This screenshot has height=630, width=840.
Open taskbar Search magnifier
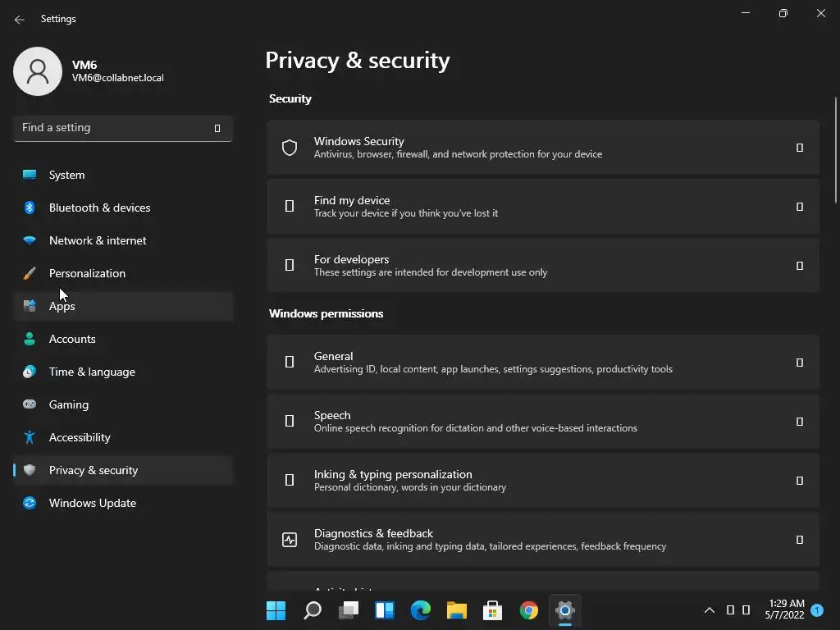pos(313,609)
